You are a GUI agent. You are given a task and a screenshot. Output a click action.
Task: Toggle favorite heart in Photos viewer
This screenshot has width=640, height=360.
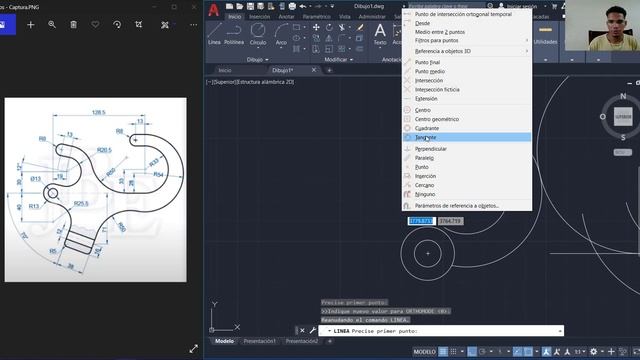95,24
